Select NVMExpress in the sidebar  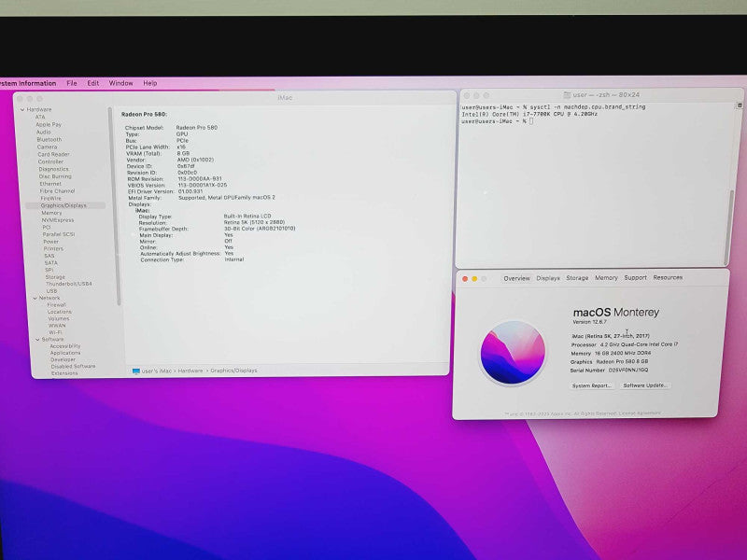click(58, 220)
